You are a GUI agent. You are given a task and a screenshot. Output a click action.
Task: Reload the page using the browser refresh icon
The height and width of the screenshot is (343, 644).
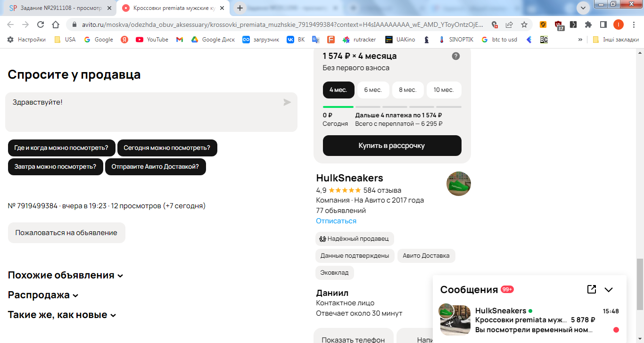(x=41, y=24)
